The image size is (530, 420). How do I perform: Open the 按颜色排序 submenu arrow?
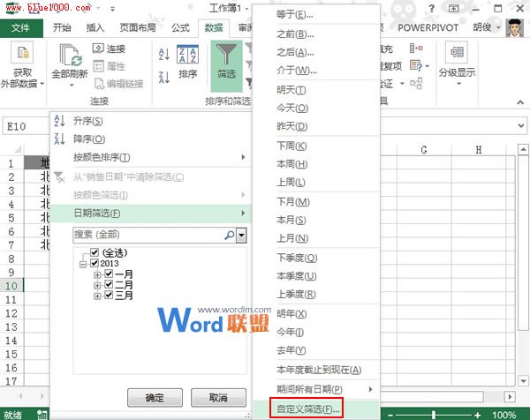click(x=243, y=157)
